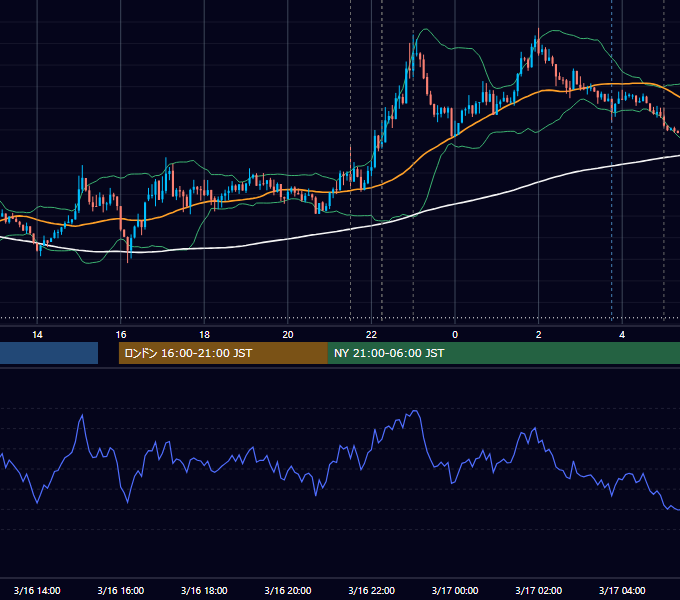Click the 3/16 18:00 date label
The image size is (680, 600).
[204, 590]
